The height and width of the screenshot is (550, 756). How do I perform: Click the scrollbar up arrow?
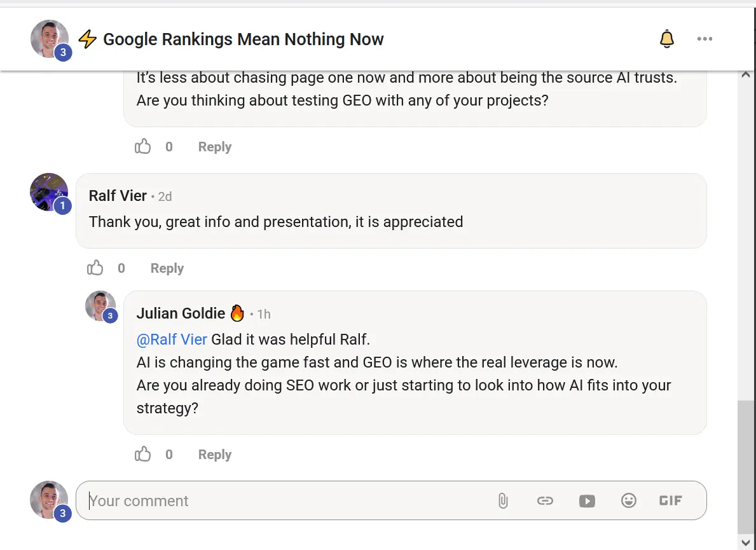pos(745,75)
